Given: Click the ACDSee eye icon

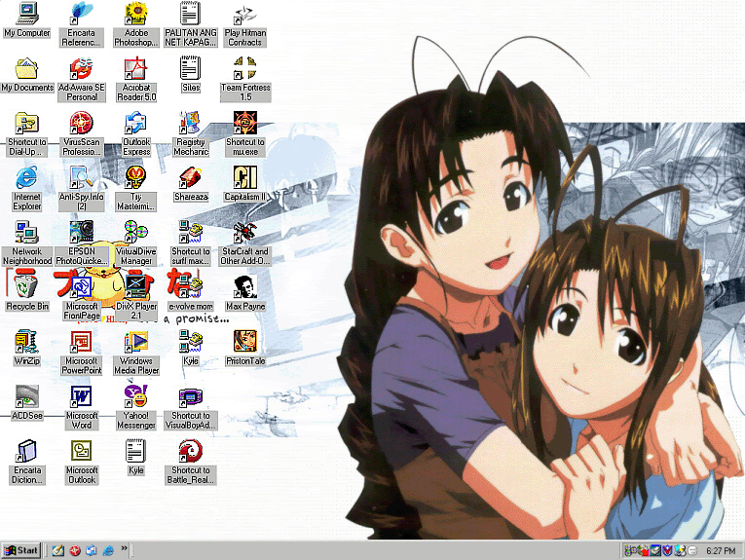Looking at the screenshot, I should point(26,396).
